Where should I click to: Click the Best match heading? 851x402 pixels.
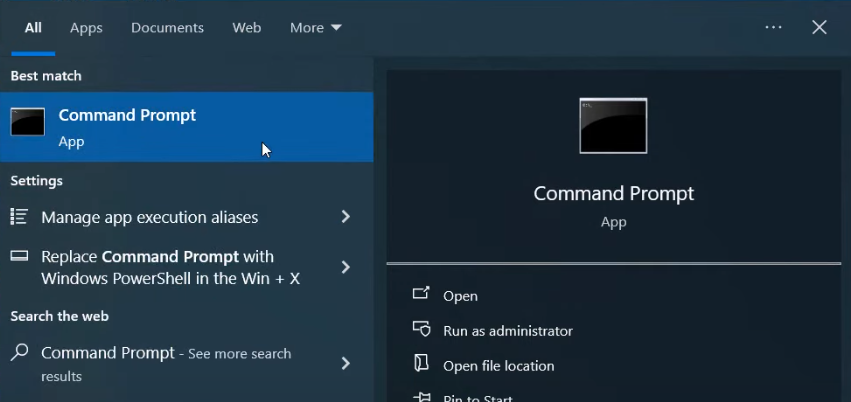coord(46,76)
